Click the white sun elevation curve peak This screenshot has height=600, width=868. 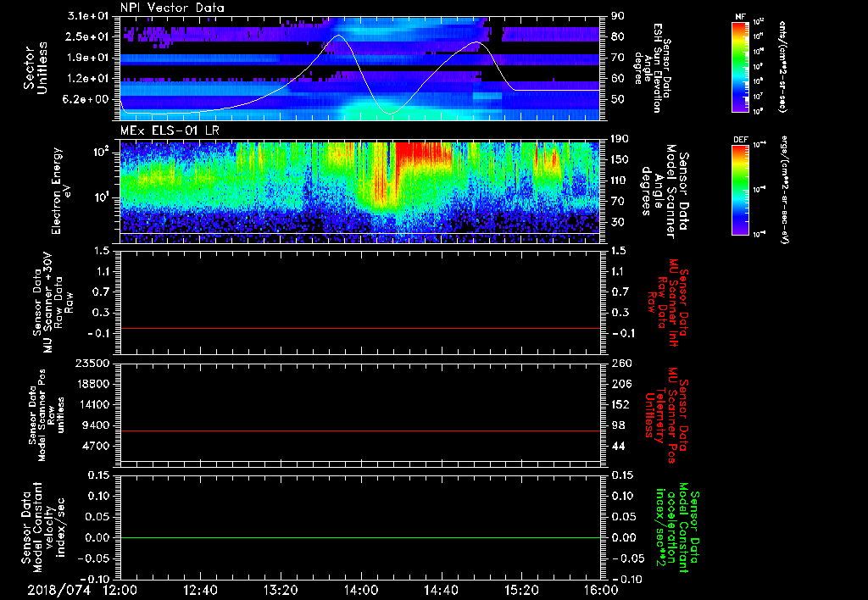[338, 36]
